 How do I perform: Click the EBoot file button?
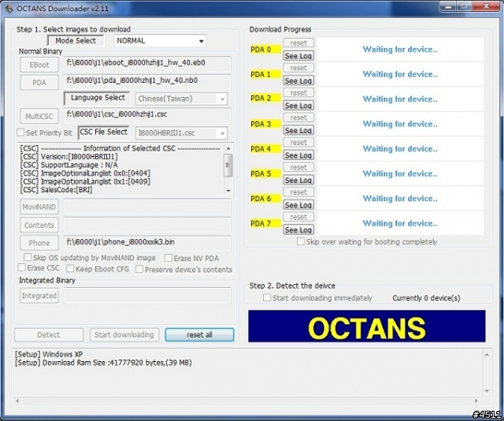click(39, 65)
